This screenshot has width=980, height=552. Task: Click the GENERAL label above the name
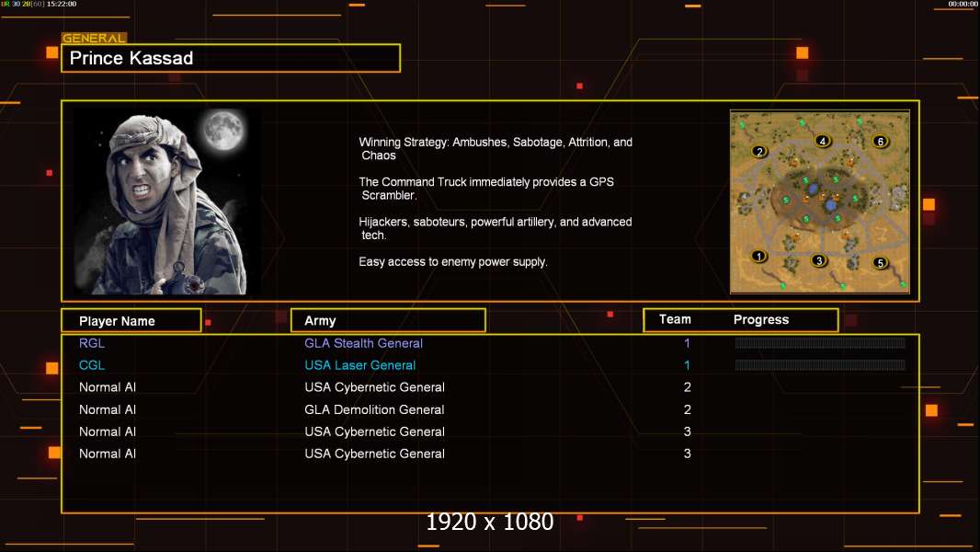click(94, 38)
